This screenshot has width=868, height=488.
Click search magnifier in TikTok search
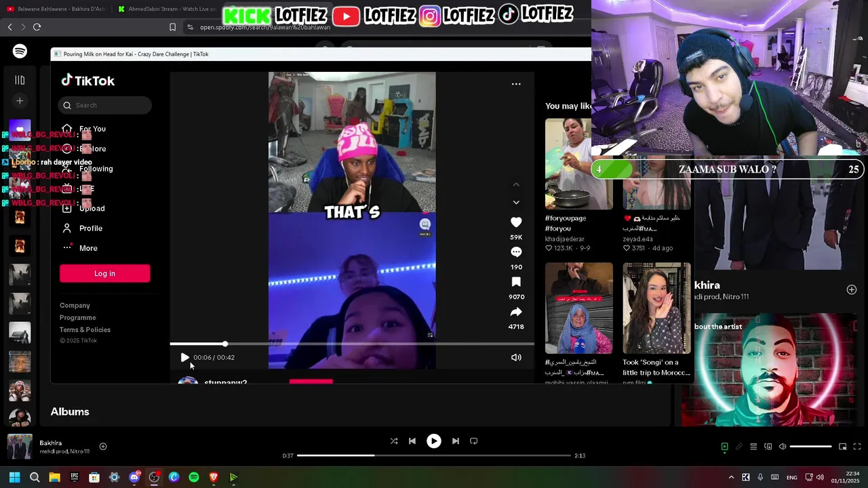coord(67,105)
